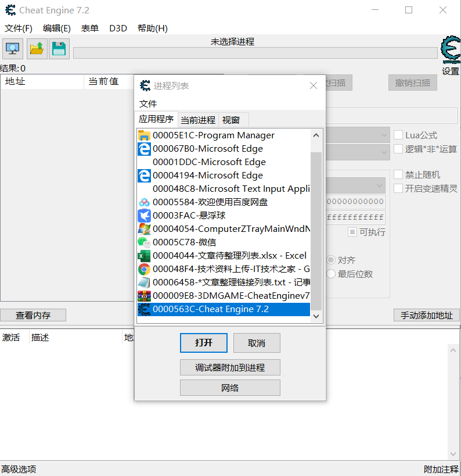The image size is (461, 476).
Task: Select 000048C8-Microsoft Text Input entry
Action: pos(224,189)
